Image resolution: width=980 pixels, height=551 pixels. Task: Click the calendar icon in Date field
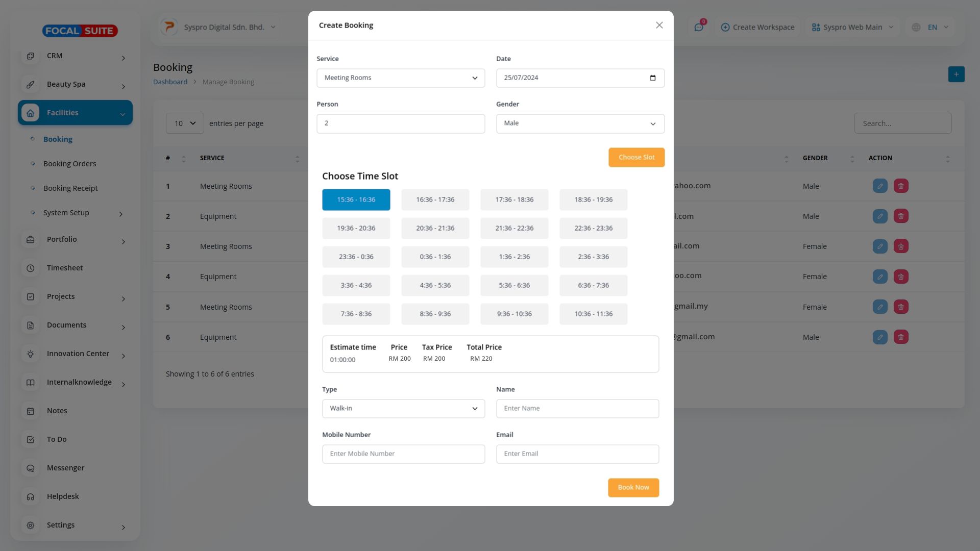[x=652, y=78]
